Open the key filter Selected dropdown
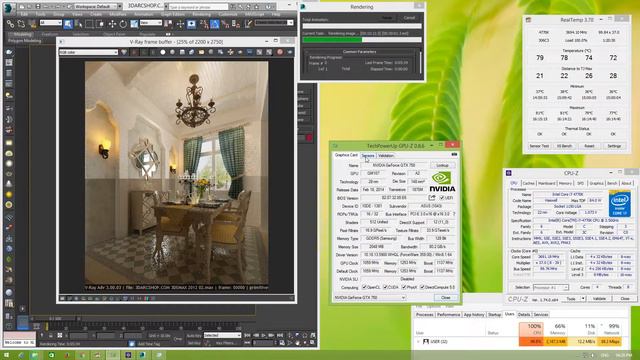The width and height of the screenshot is (640, 360). (x=222, y=335)
